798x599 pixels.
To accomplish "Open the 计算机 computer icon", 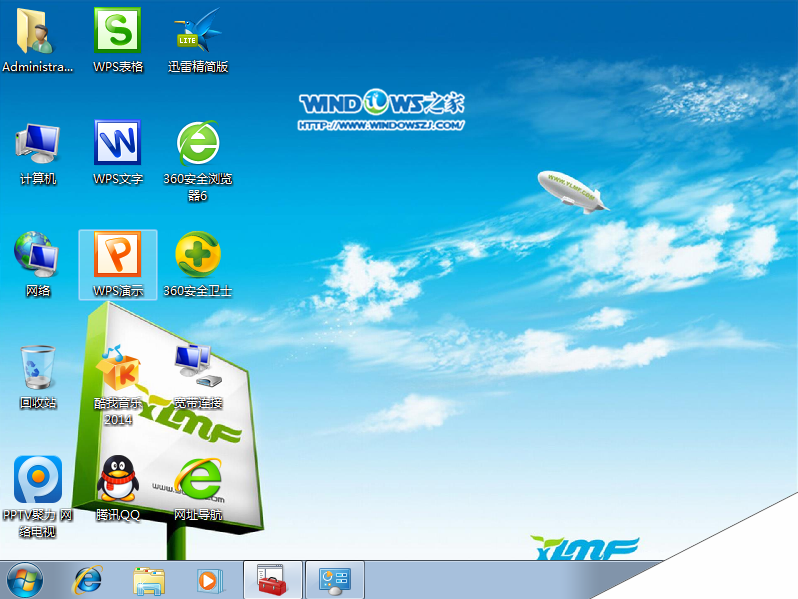I will [38, 144].
